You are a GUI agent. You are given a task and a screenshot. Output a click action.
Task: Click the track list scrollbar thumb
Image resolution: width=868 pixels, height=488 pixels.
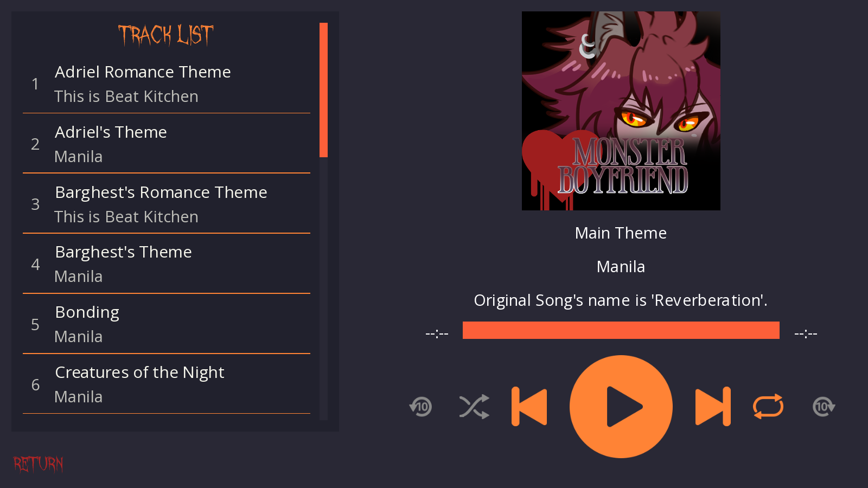[324, 90]
